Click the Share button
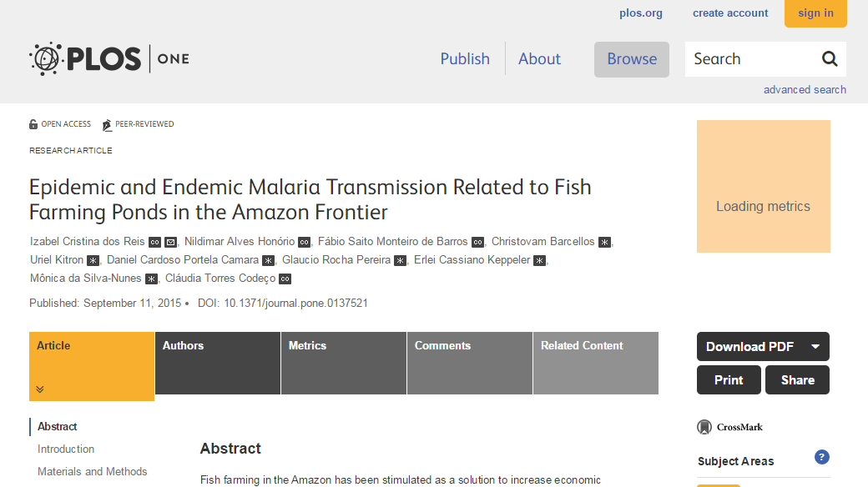The height and width of the screenshot is (487, 868). click(x=797, y=380)
